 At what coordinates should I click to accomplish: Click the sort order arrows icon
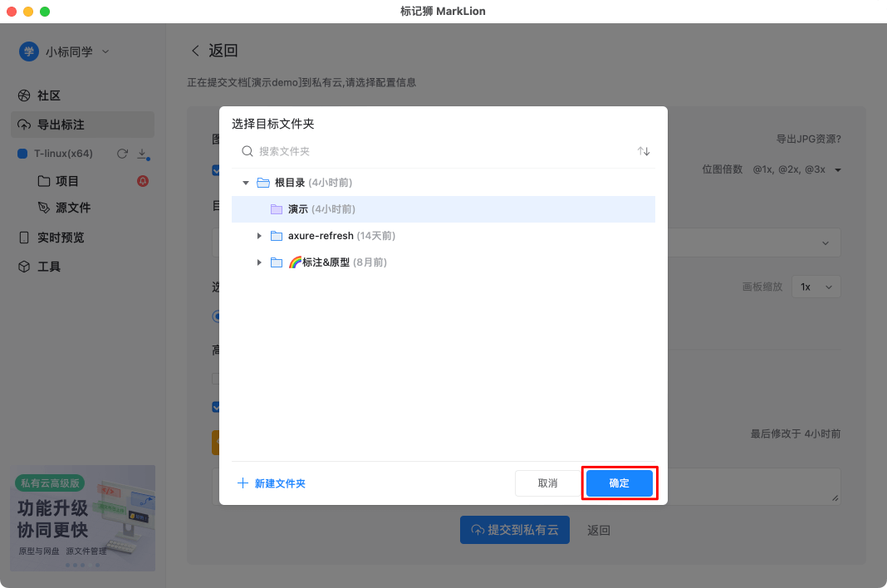(x=644, y=151)
